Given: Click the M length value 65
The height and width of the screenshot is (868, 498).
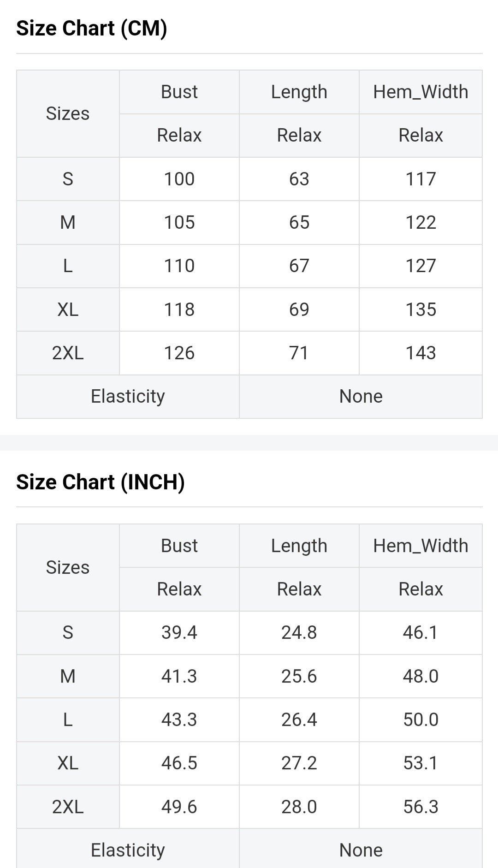Looking at the screenshot, I should point(299,222).
